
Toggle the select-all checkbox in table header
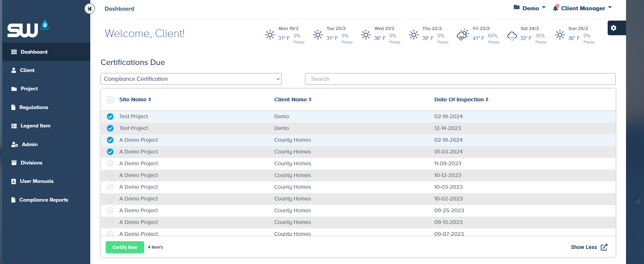click(x=110, y=100)
